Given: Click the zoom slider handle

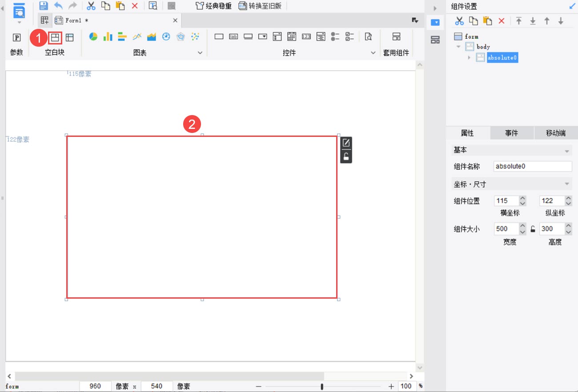Looking at the screenshot, I should coord(322,387).
